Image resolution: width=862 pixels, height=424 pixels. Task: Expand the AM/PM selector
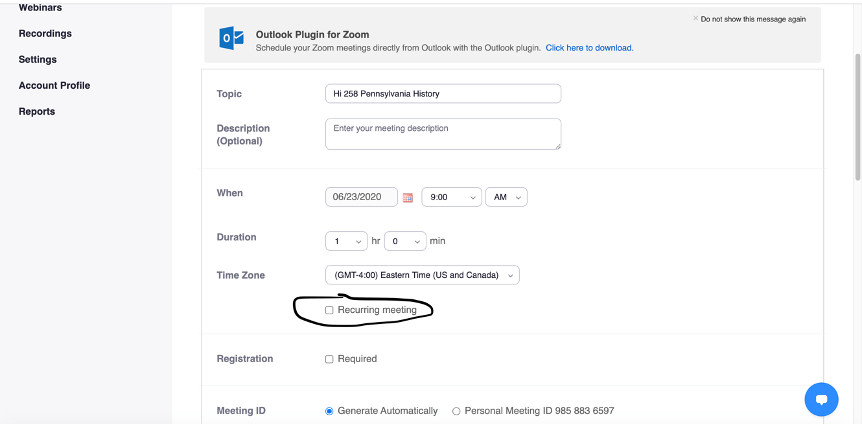506,198
